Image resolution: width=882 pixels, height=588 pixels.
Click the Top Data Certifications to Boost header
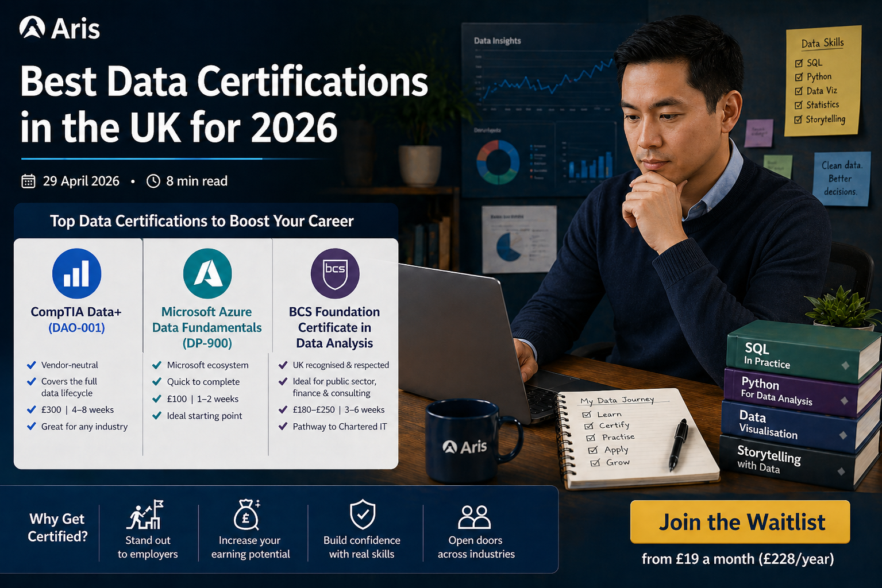[x=202, y=221]
